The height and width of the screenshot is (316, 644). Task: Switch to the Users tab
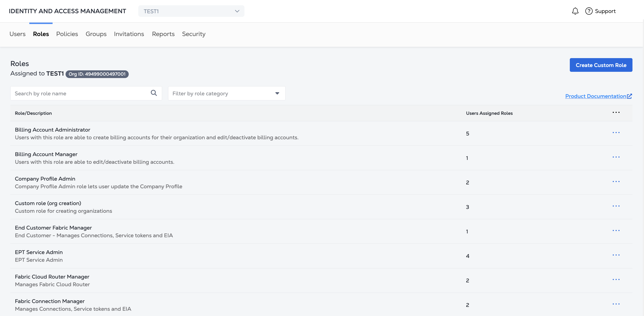coord(18,34)
